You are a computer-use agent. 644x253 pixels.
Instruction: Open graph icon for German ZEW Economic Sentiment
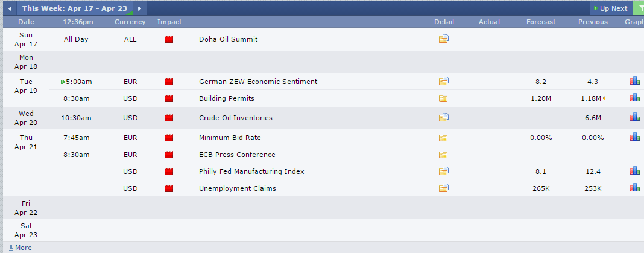point(634,81)
